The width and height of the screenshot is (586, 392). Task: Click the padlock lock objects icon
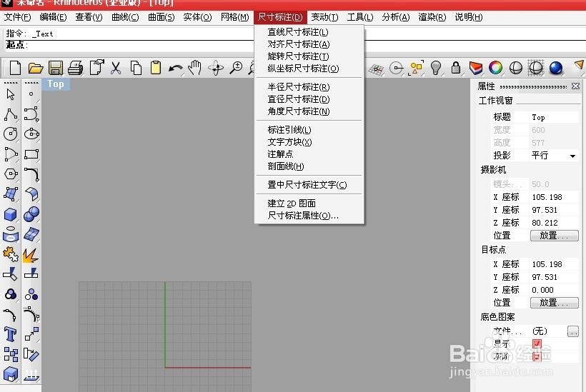coord(455,68)
